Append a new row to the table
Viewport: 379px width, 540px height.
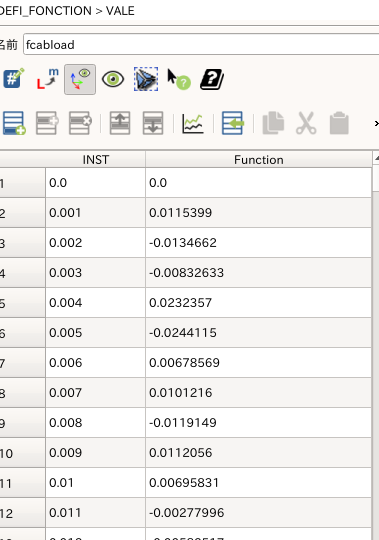[x=14, y=123]
